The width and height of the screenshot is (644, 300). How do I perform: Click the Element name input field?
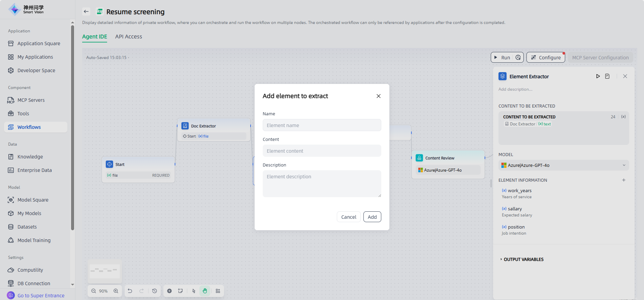[322, 125]
